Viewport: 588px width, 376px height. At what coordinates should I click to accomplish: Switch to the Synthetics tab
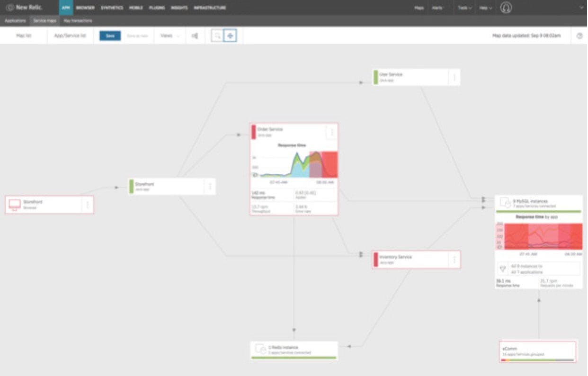pos(112,8)
